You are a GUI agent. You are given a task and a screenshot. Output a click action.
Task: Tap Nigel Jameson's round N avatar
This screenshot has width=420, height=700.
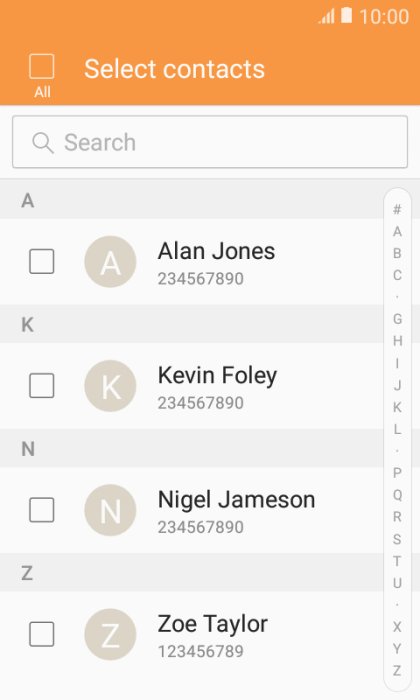[x=110, y=510]
